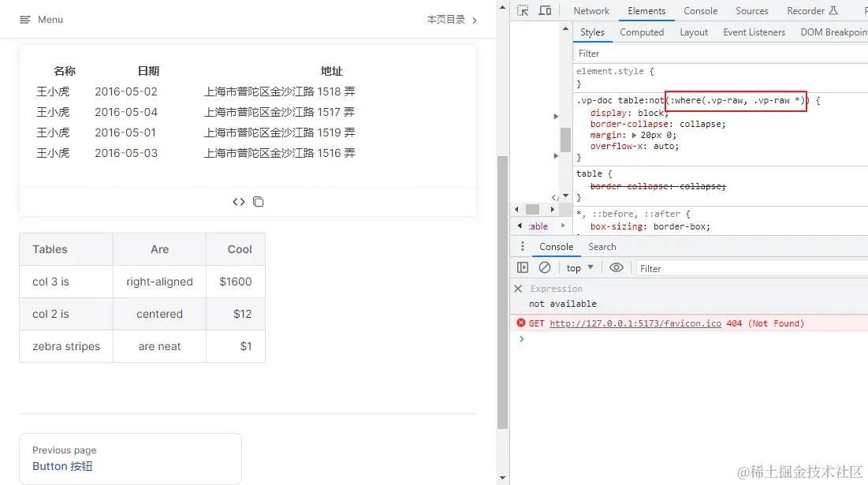The width and height of the screenshot is (868, 485).
Task: Focus the console Filter input
Action: 752,268
